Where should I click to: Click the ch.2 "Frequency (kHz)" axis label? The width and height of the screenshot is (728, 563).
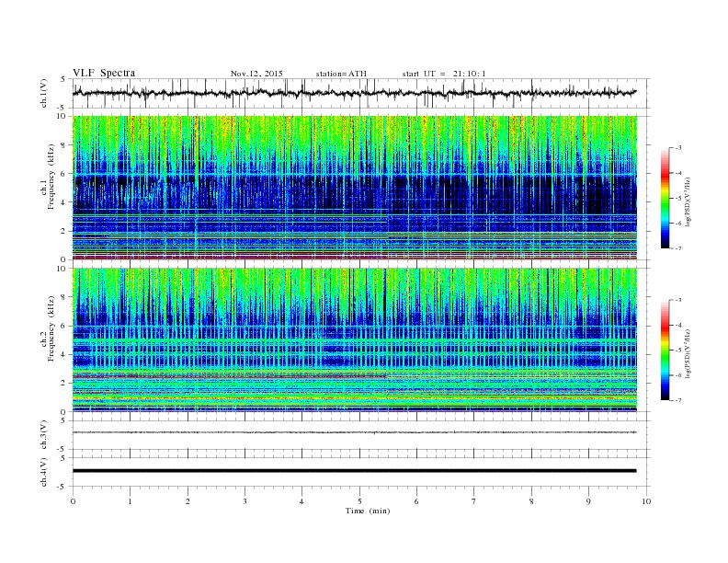[x=51, y=328]
